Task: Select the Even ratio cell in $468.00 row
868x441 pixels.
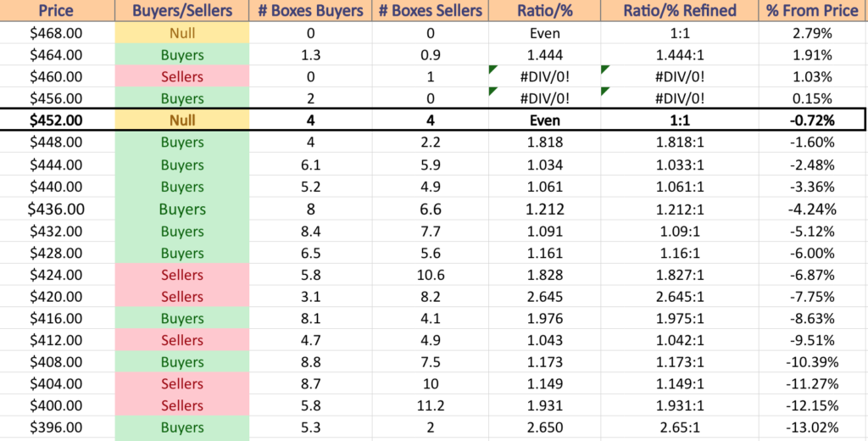Action: tap(545, 33)
